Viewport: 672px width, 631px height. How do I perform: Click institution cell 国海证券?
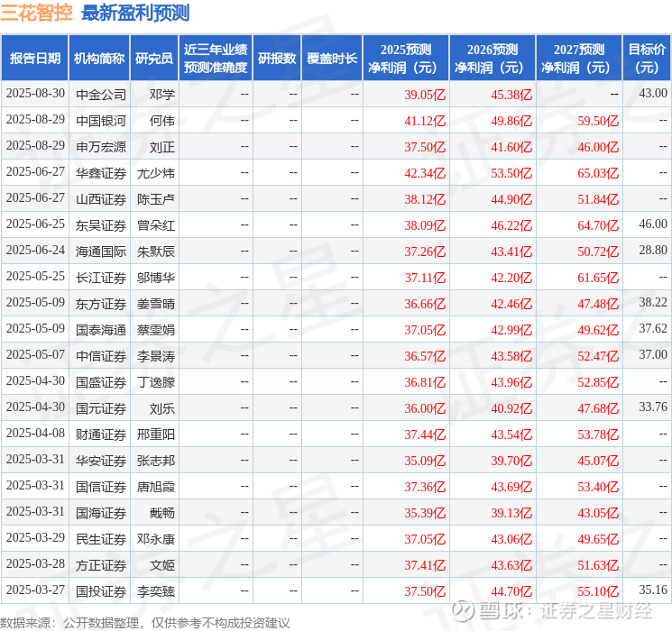tap(101, 512)
